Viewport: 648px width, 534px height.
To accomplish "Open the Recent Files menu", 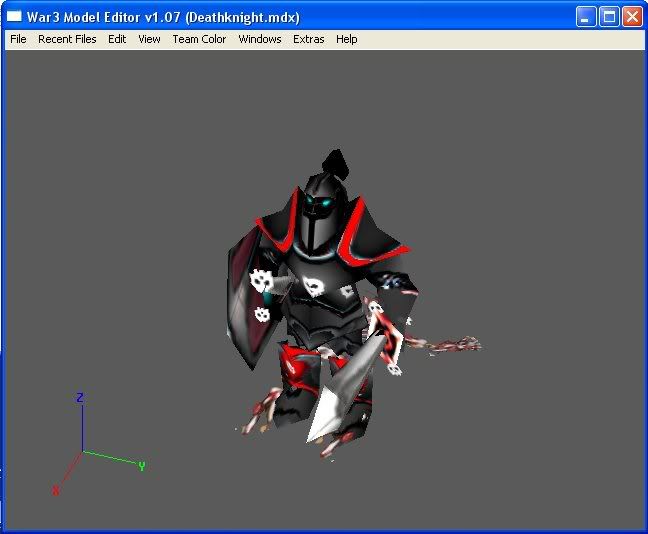I will [67, 39].
